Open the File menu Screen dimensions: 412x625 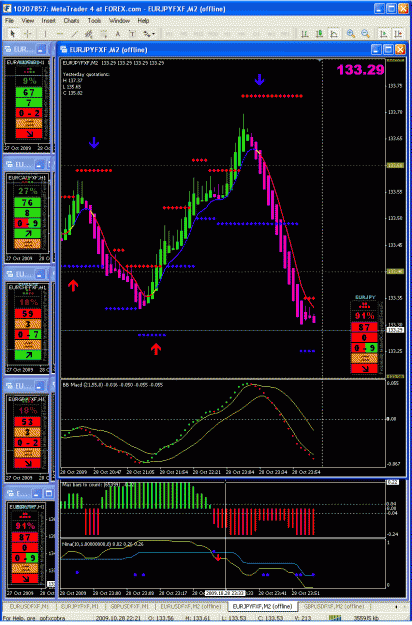coord(9,20)
